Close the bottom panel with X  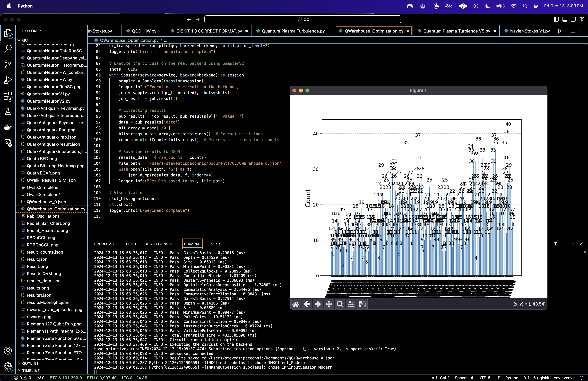pyautogui.click(x=581, y=244)
